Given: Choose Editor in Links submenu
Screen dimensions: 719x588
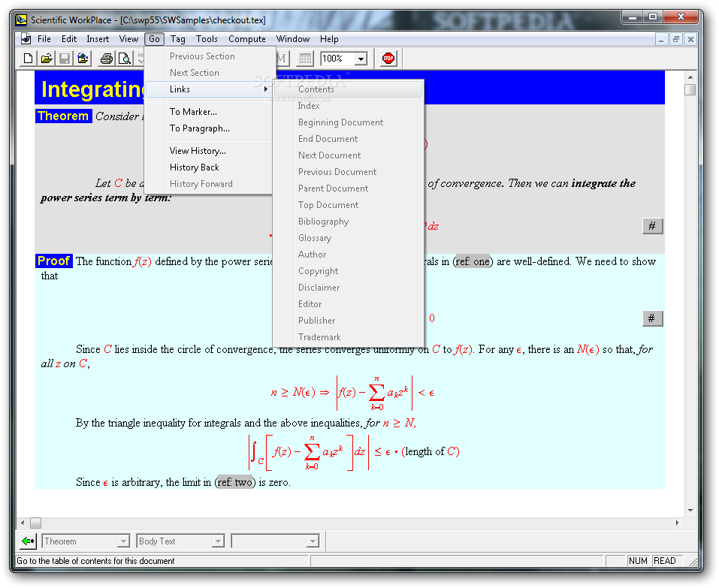Looking at the screenshot, I should [348, 303].
